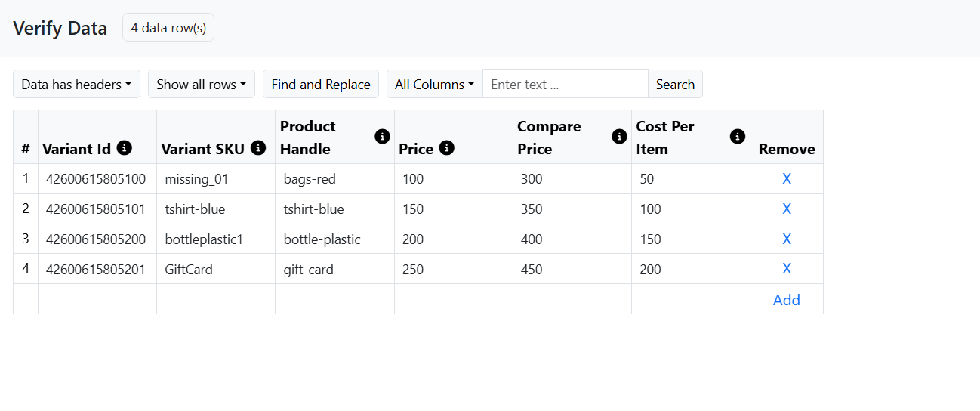Click the 4 data row(s) badge
This screenshot has height=411, width=980.
(x=168, y=27)
